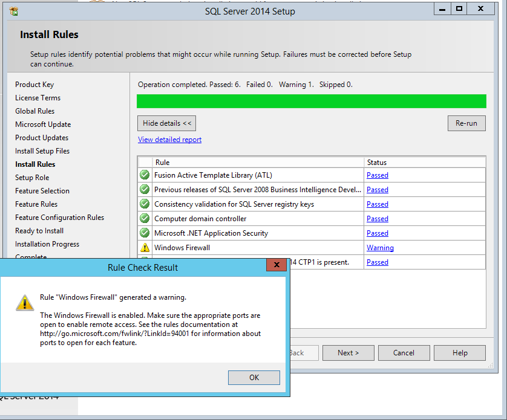
Task: Open Passed status for Previous releases of SQL Server 2008
Action: 378,190
